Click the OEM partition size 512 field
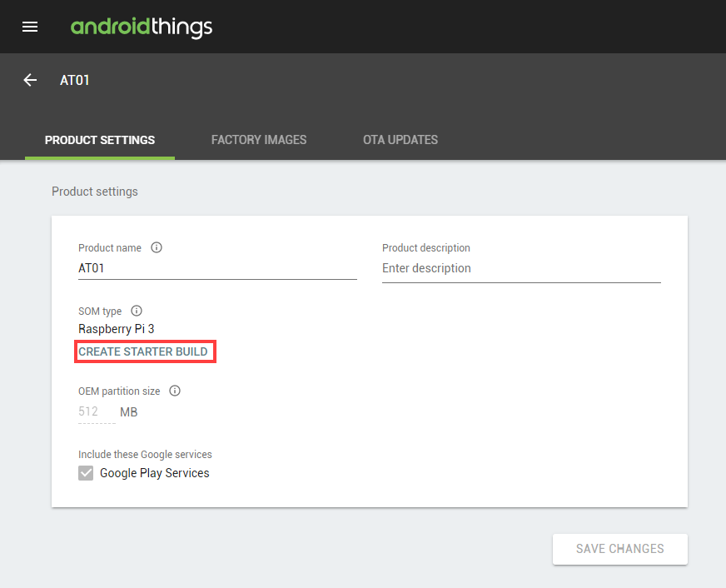The width and height of the screenshot is (726, 588). (97, 411)
